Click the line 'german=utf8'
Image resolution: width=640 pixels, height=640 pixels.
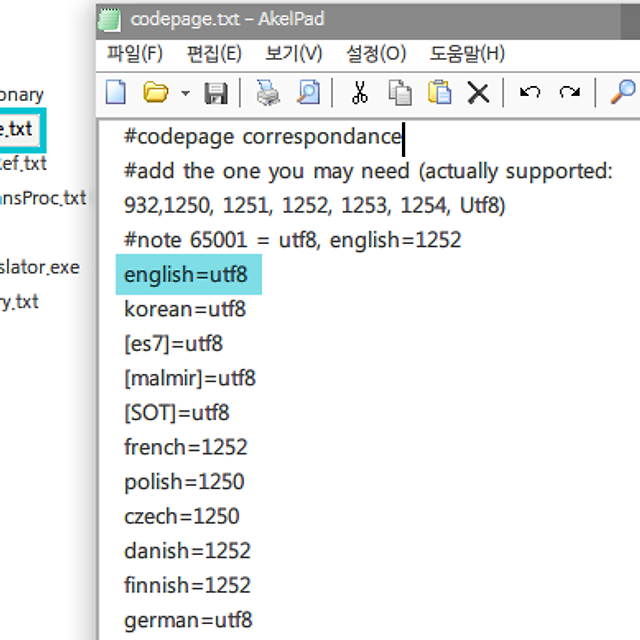pyautogui.click(x=188, y=620)
